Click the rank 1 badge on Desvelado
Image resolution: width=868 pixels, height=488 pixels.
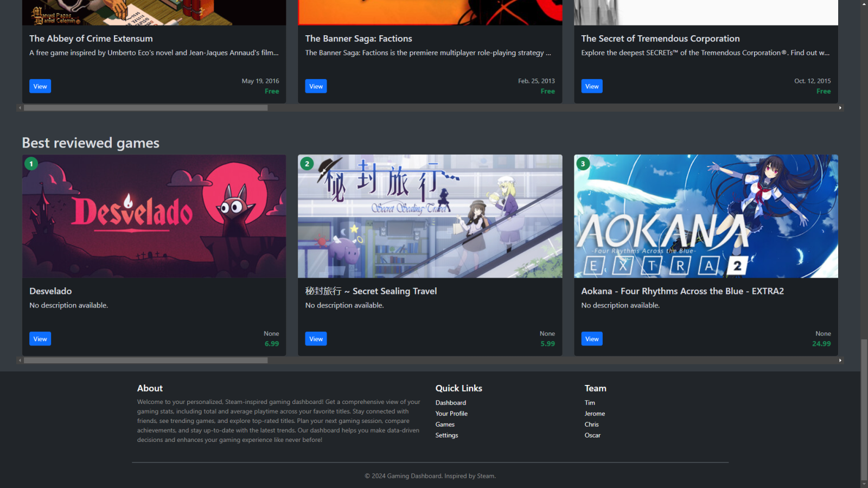click(31, 163)
